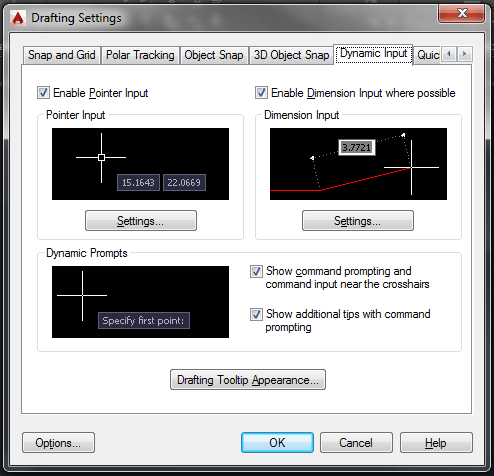Click the Options button
Image resolution: width=494 pixels, height=476 pixels.
[x=58, y=443]
